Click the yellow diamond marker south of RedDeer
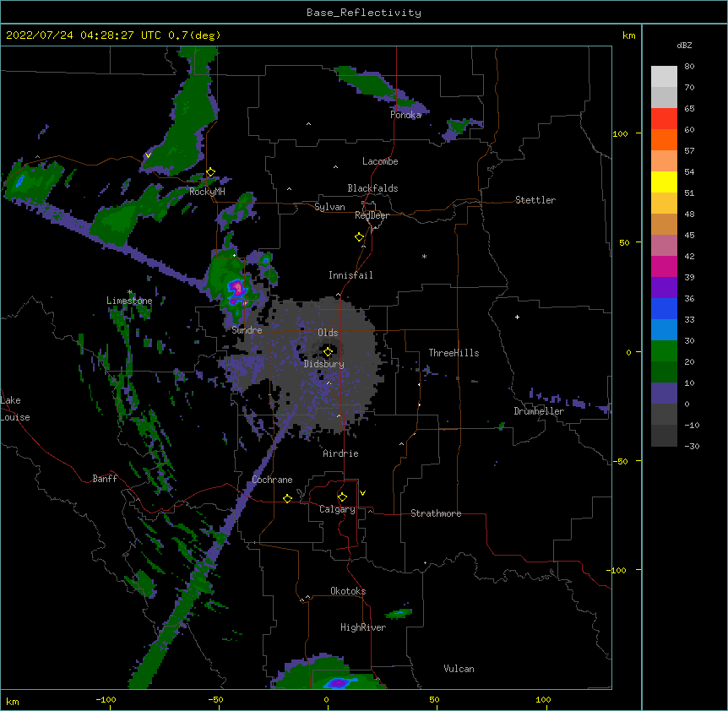The height and width of the screenshot is (711, 728). [x=359, y=237]
